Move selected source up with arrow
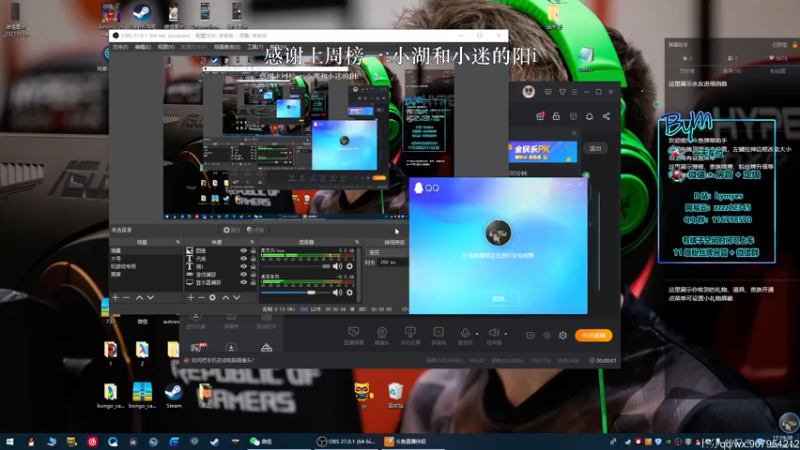The height and width of the screenshot is (450, 800). [x=226, y=297]
